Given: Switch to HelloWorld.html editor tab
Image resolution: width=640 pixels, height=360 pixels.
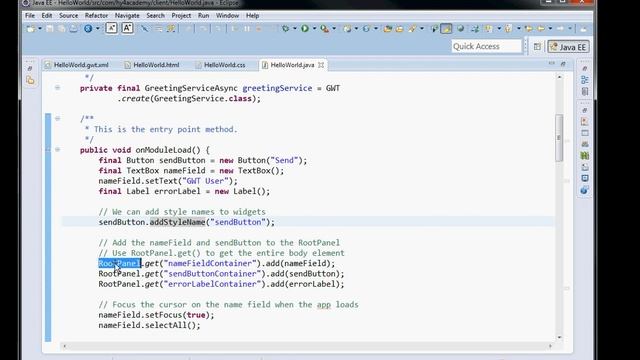Looking at the screenshot, I should tap(153, 65).
